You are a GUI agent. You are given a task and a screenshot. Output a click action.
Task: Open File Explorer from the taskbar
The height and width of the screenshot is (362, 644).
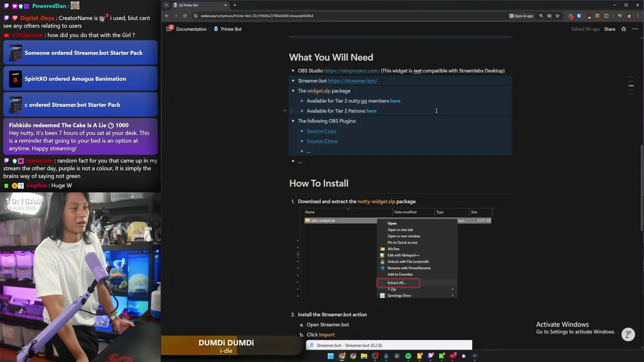pos(364,356)
